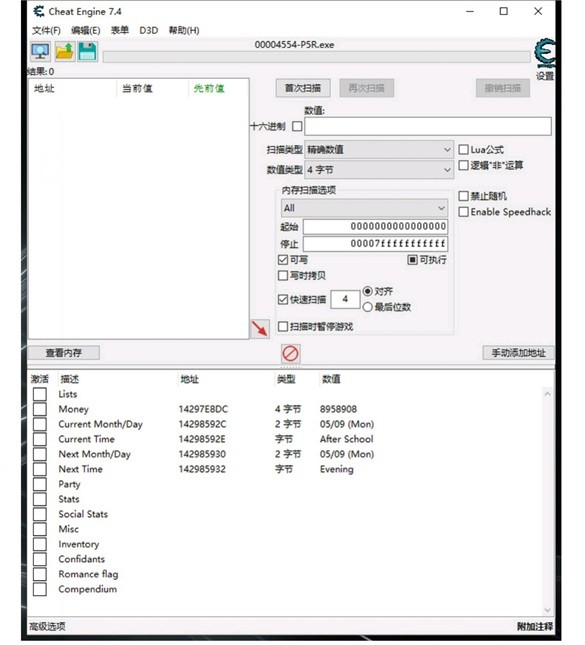Toggle the 快速扫描 fast scan checkbox

pos(283,299)
